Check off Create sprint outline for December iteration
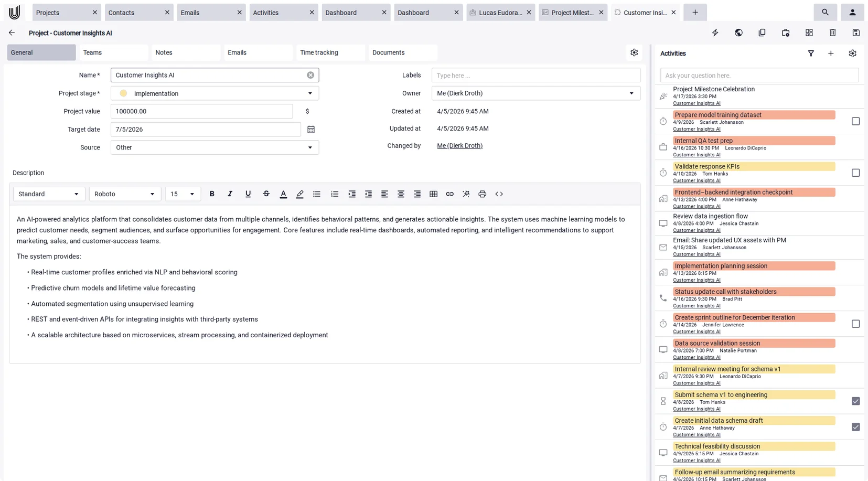Image resolution: width=868 pixels, height=481 pixels. (855, 324)
